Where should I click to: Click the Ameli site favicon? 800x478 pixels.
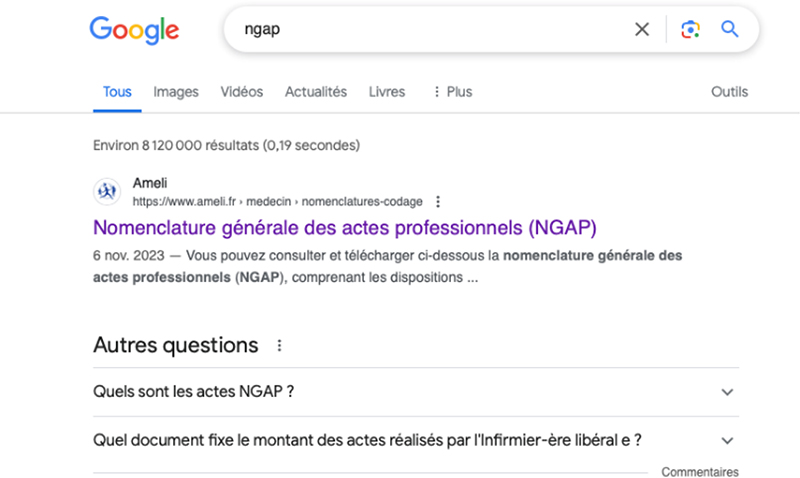pos(107,192)
